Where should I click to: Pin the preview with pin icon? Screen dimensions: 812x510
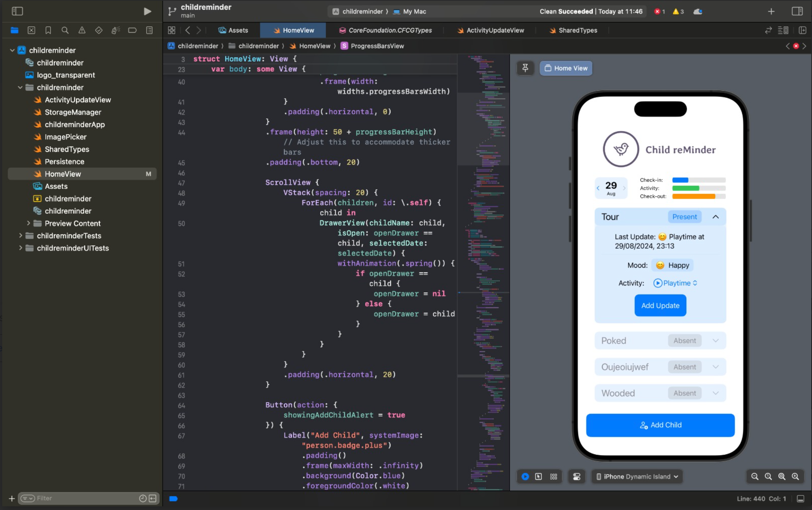[x=525, y=68]
